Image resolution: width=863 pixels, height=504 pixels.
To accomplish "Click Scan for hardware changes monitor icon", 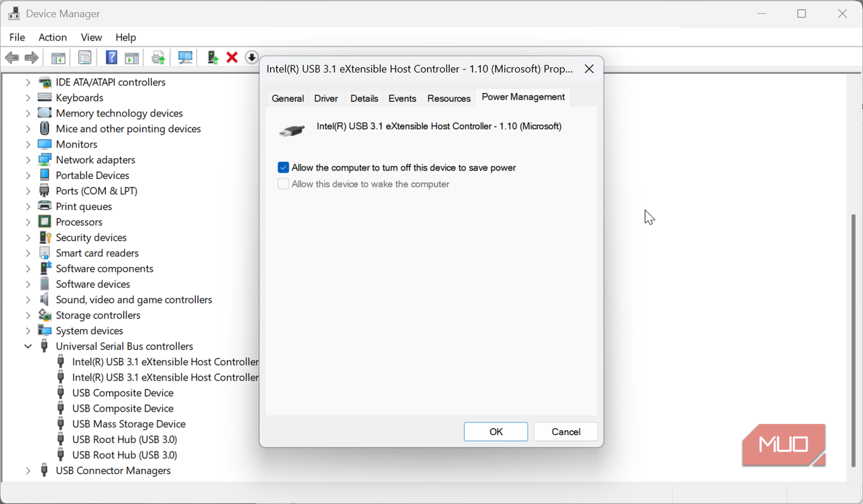I will 186,57.
